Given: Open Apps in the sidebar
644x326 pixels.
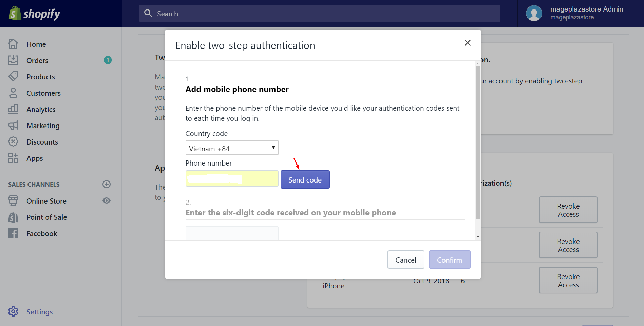Looking at the screenshot, I should 35,158.
